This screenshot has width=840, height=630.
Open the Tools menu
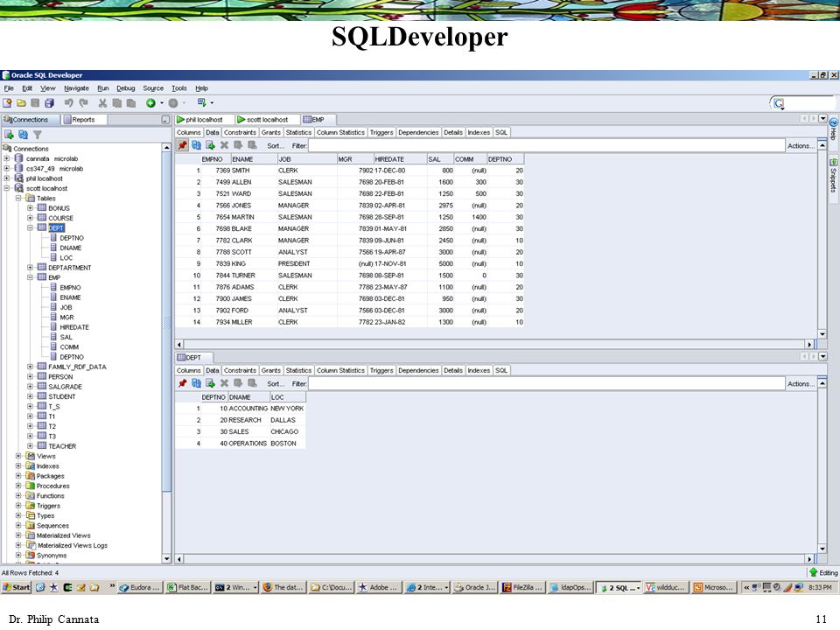[178, 88]
